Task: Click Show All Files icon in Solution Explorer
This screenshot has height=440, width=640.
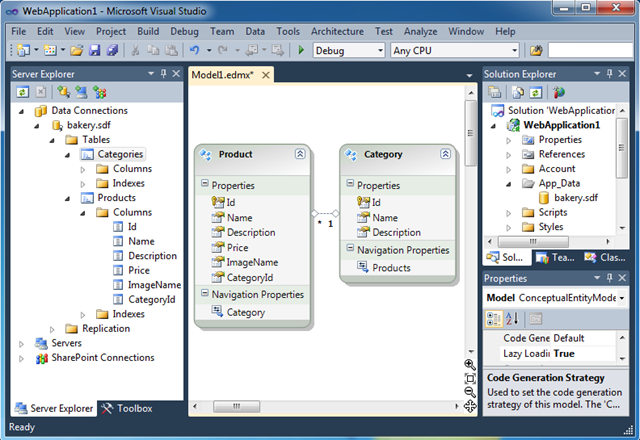Action: click(518, 92)
